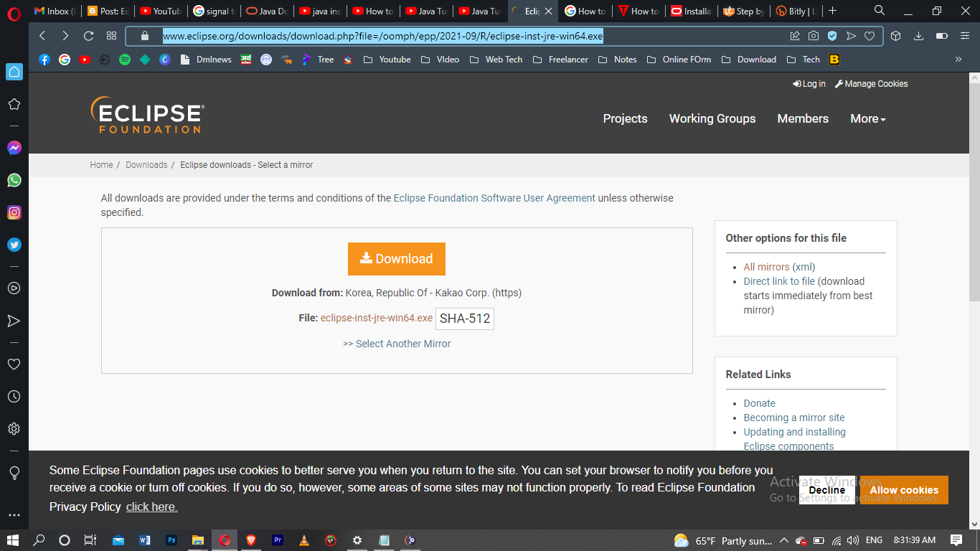Open Messenger in Opera sidebar
The width and height of the screenshot is (980, 551).
[x=14, y=148]
